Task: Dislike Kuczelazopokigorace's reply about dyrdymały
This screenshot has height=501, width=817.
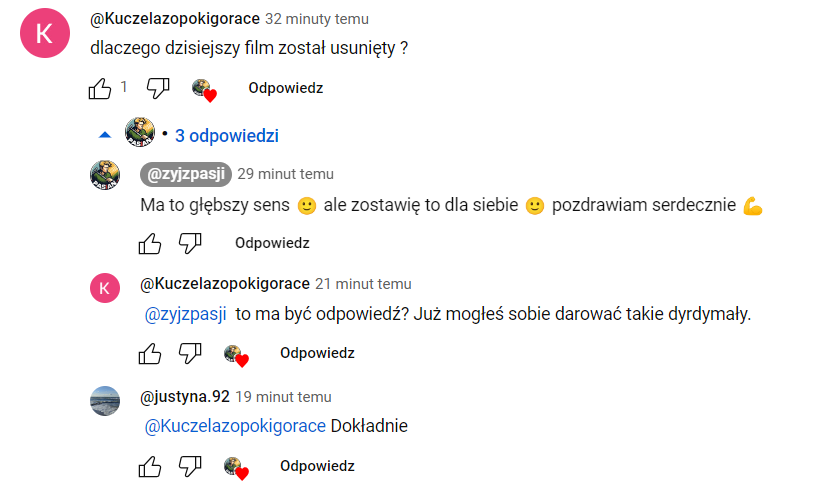Action: (190, 353)
